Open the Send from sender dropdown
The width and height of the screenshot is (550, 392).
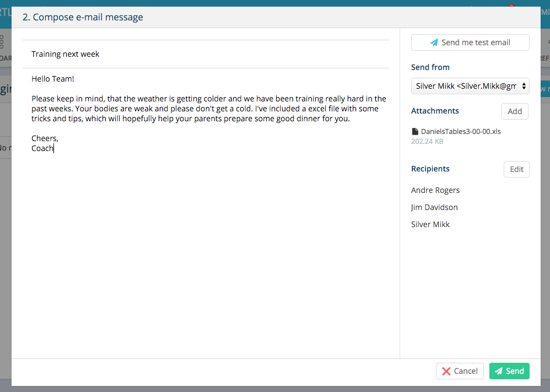coord(470,86)
